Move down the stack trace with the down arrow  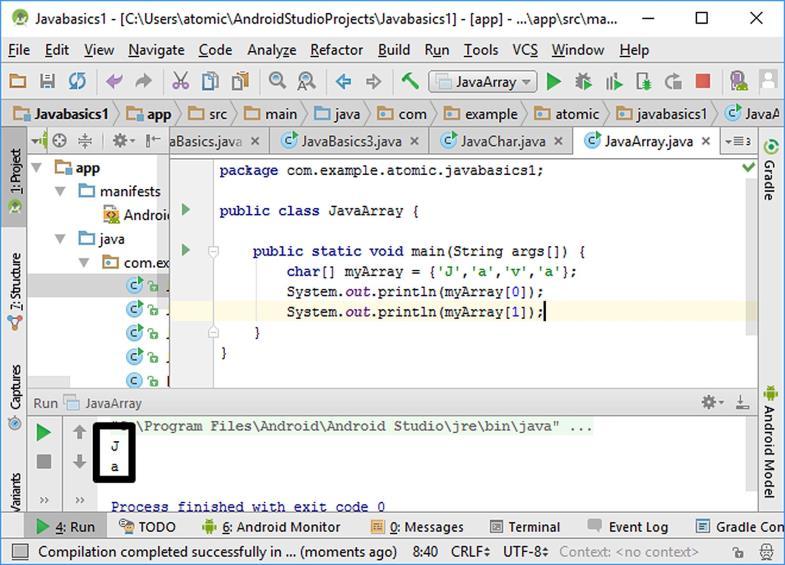[79, 461]
